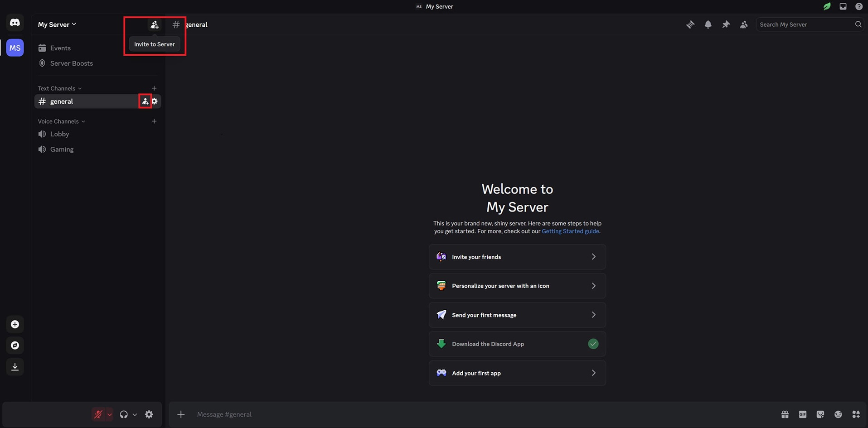The height and width of the screenshot is (428, 868).
Task: Open audio output options arrow
Action: point(135,414)
